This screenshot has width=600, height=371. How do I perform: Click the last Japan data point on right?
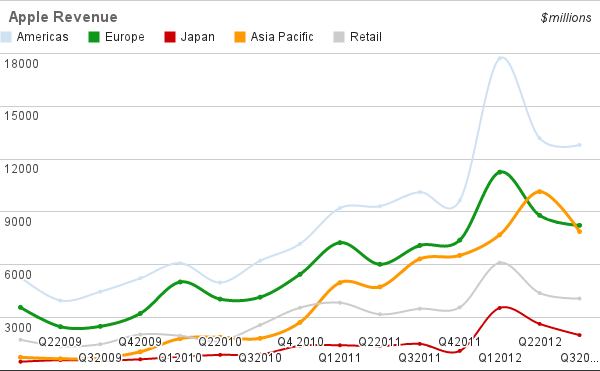(579, 335)
